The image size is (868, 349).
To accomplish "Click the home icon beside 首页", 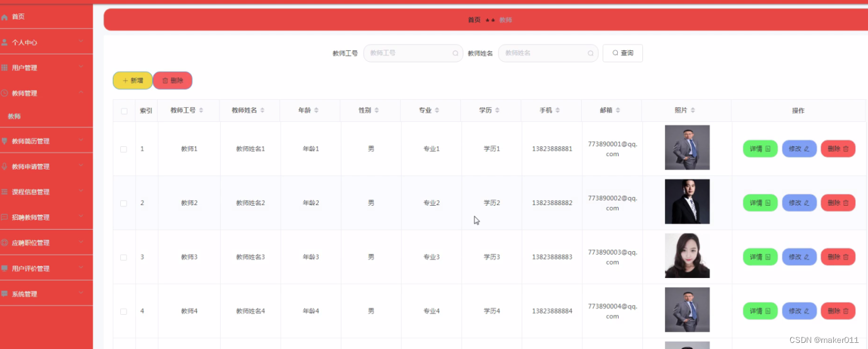I will click(x=5, y=17).
